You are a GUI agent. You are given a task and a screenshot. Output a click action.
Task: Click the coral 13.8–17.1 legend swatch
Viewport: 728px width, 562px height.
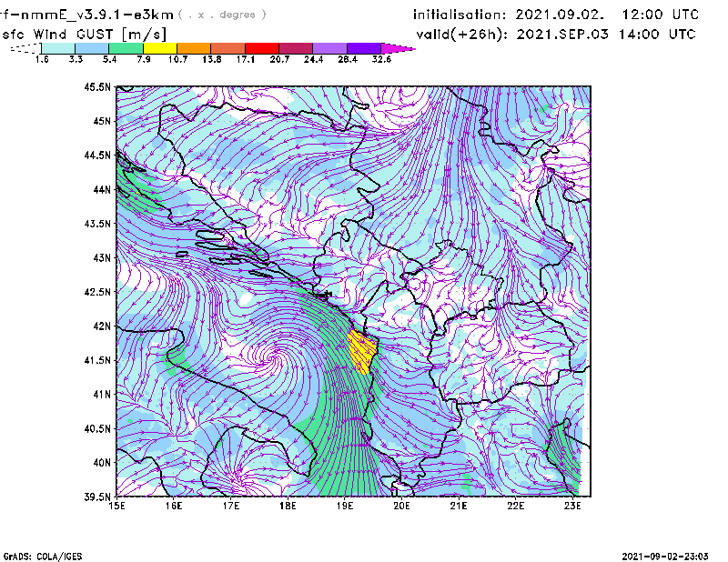click(x=228, y=48)
